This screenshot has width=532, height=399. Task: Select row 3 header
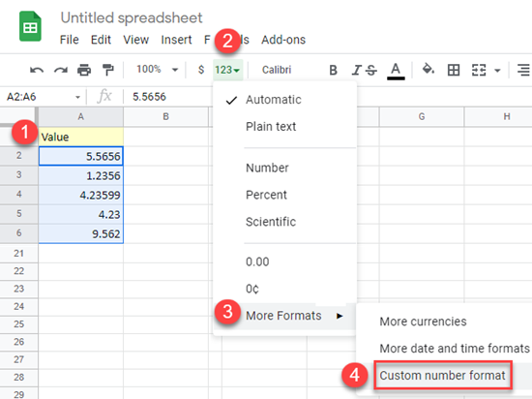click(x=19, y=175)
